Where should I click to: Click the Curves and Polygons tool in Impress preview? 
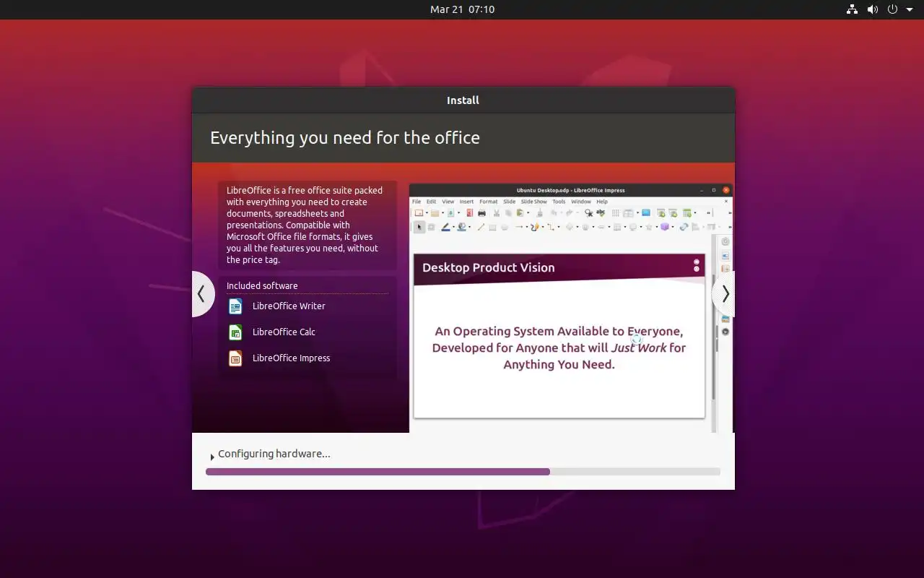coord(535,227)
